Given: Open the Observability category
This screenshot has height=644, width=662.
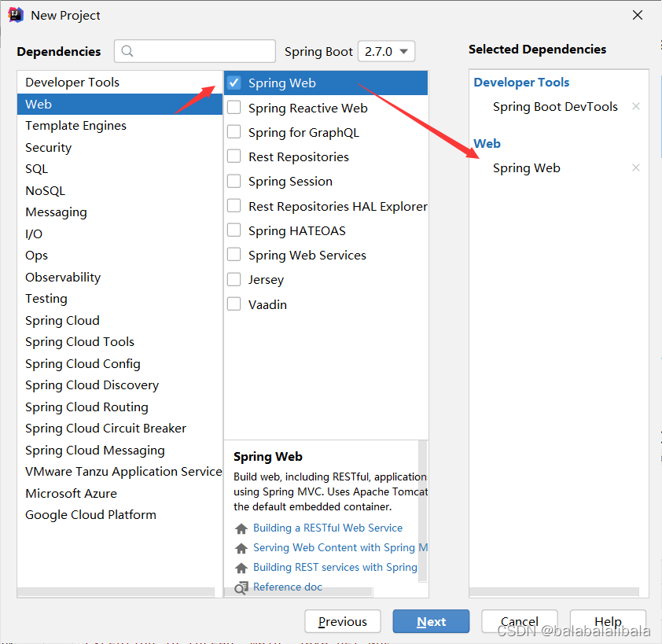Looking at the screenshot, I should click(x=120, y=277).
